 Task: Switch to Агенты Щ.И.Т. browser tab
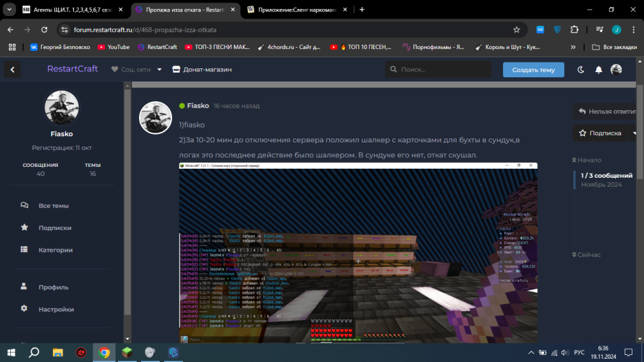click(x=73, y=10)
